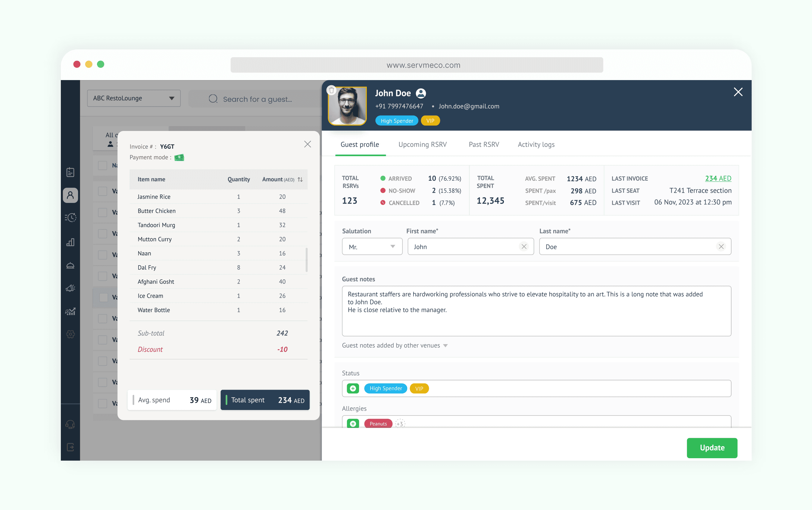Switch to the Upcoming RSRV tab
Image resolution: width=812 pixels, height=510 pixels.
422,145
